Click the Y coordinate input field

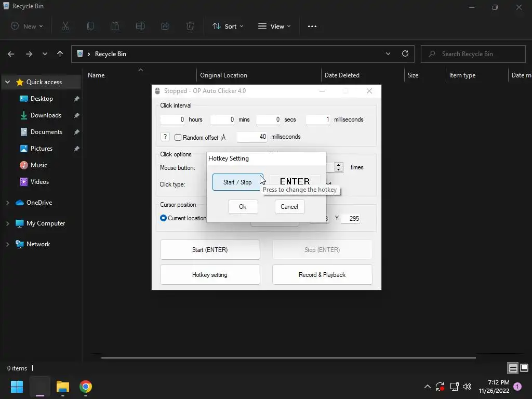click(350, 219)
